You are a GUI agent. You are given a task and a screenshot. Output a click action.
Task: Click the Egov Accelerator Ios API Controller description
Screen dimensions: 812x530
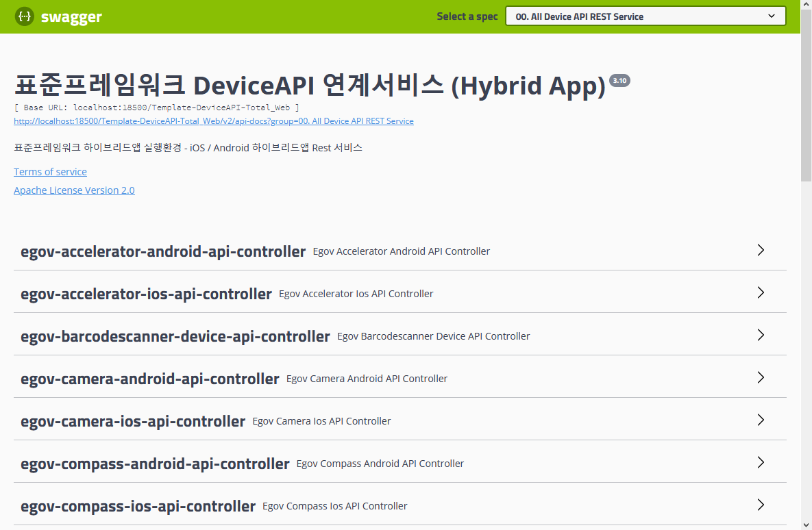point(356,294)
